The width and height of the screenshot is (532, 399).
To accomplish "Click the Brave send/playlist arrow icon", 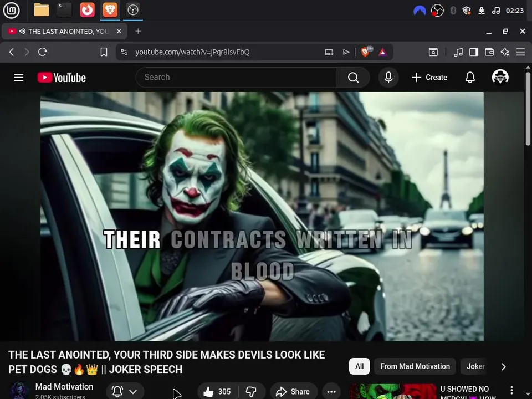I will click(346, 52).
